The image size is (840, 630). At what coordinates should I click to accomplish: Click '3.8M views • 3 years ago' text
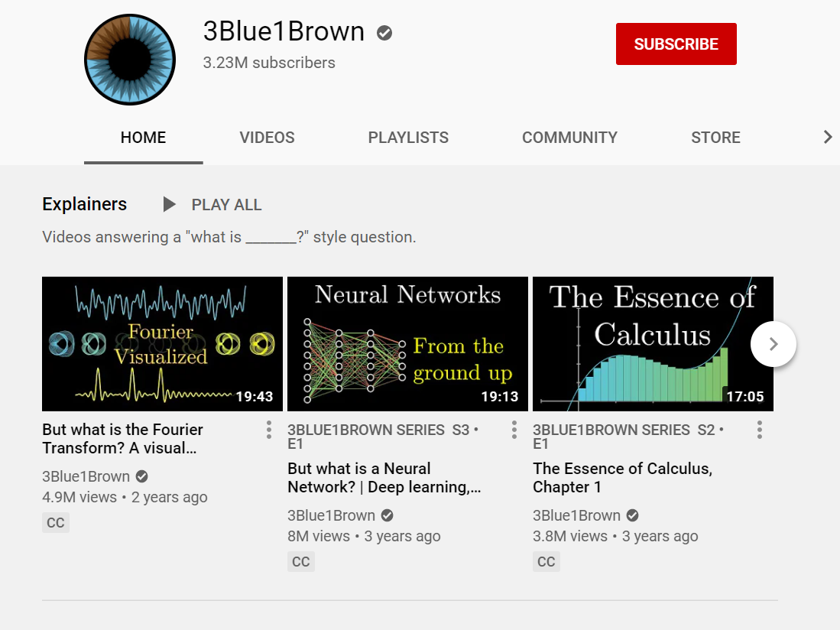coord(615,537)
